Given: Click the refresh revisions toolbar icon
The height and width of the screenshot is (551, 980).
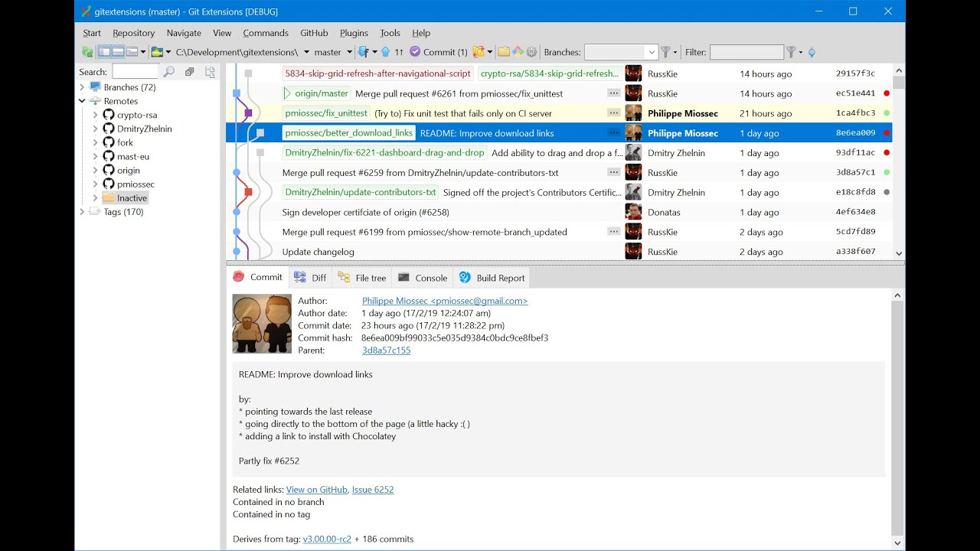Looking at the screenshot, I should tap(88, 52).
